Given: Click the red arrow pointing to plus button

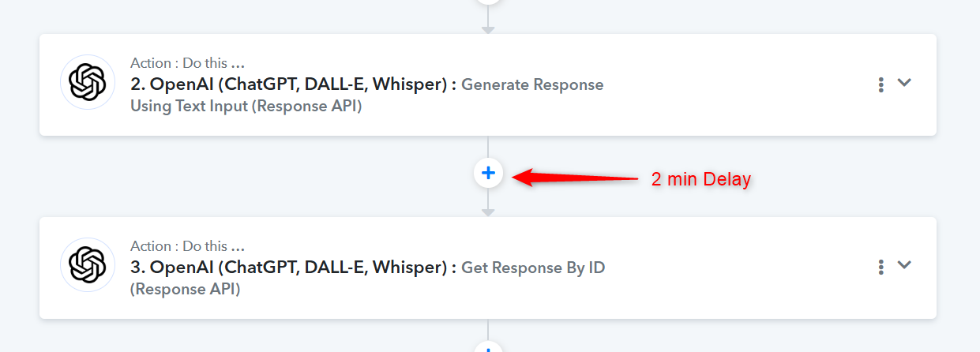Looking at the screenshot, I should [576, 177].
